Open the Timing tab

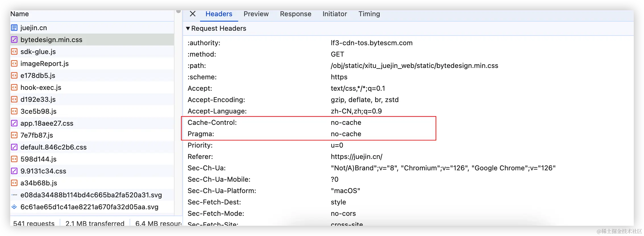tap(369, 14)
